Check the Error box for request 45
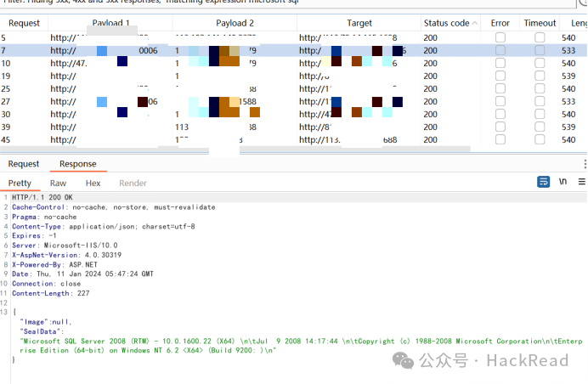Viewport: 588px width, 384px height. coord(500,139)
